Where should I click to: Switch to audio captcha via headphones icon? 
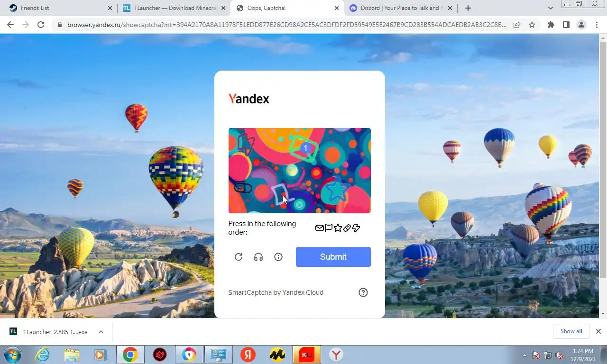point(258,257)
